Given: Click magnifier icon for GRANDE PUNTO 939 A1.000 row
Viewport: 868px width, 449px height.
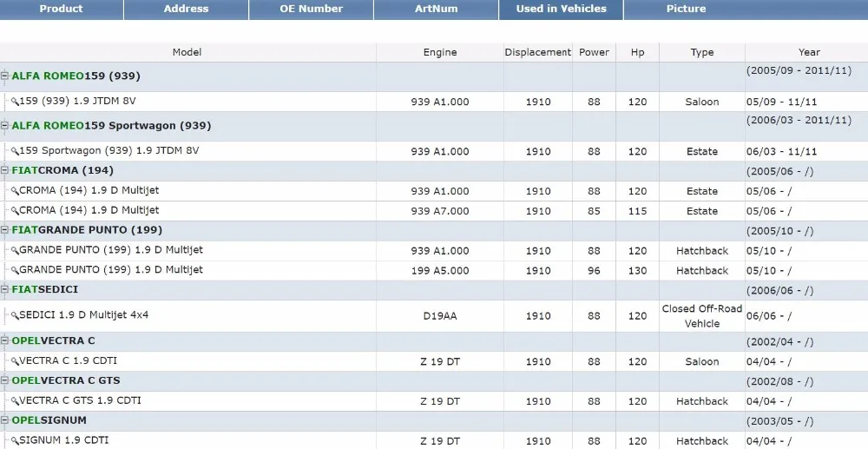Looking at the screenshot, I should (x=15, y=251).
